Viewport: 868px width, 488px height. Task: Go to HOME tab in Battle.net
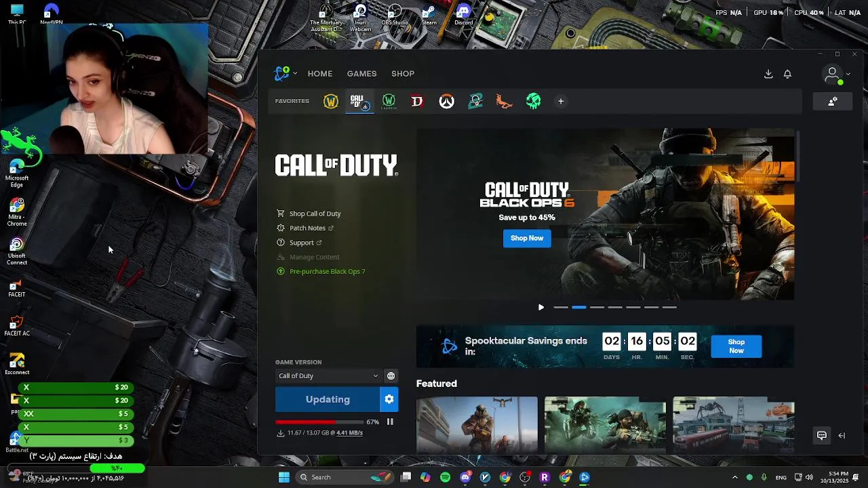tap(320, 73)
